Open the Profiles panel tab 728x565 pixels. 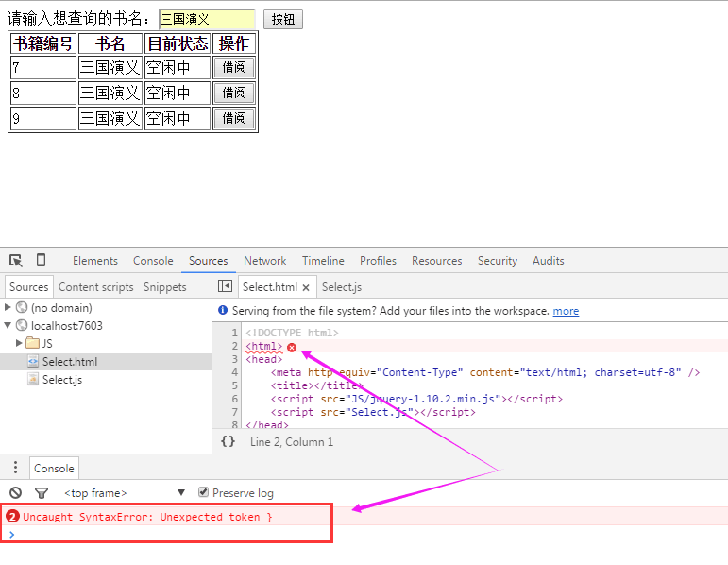(378, 261)
